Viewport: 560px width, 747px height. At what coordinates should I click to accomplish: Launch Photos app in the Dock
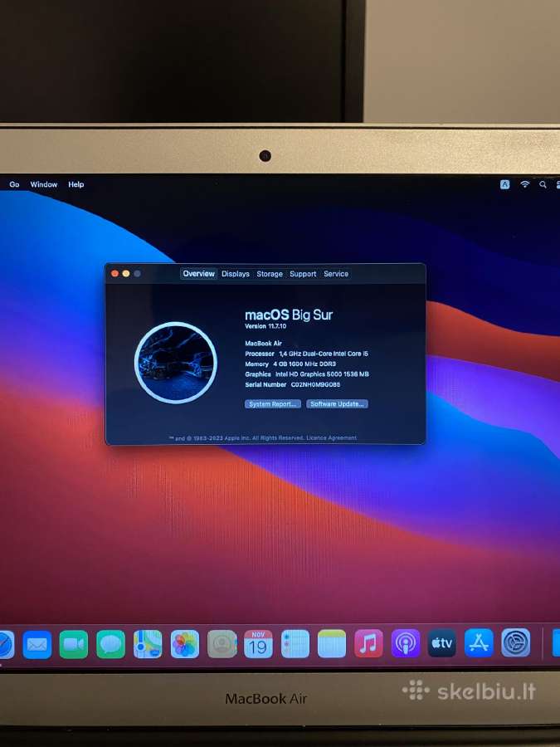click(185, 644)
